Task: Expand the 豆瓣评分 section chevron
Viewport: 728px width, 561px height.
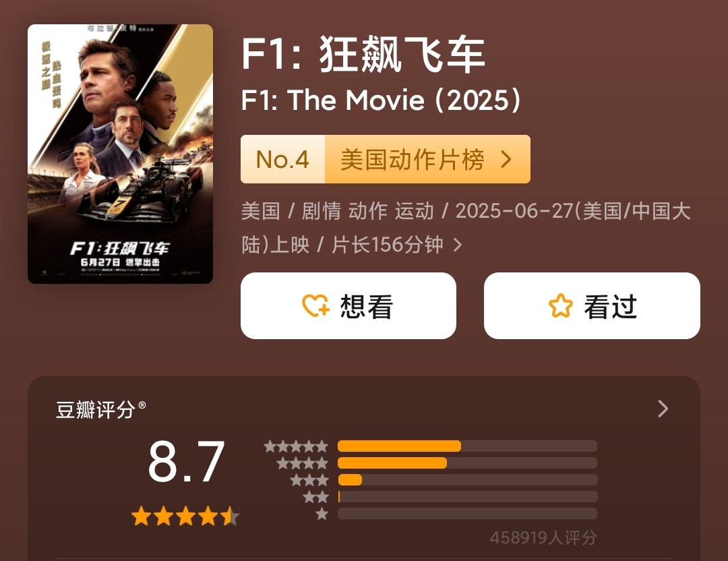Action: [663, 409]
